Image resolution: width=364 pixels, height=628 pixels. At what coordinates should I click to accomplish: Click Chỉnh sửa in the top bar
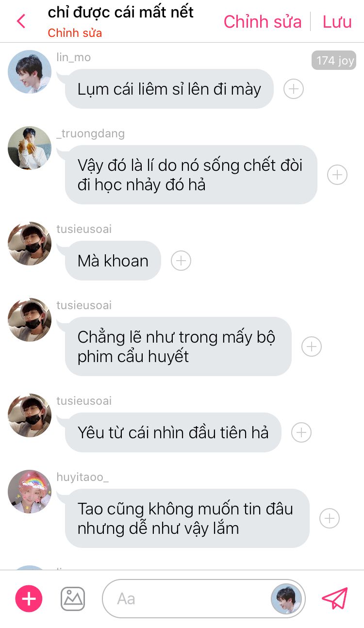tap(263, 22)
